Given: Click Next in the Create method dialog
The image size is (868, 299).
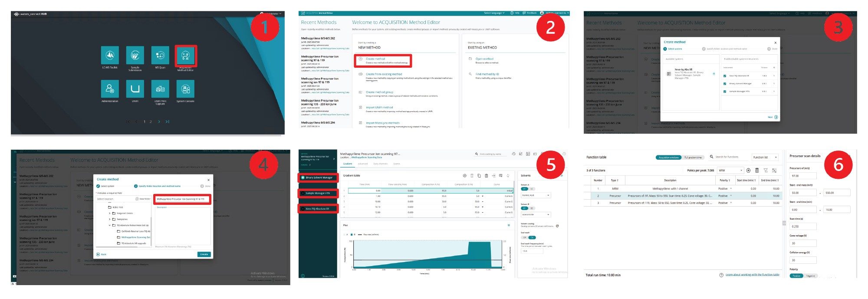Looking at the screenshot, I should point(773,117).
